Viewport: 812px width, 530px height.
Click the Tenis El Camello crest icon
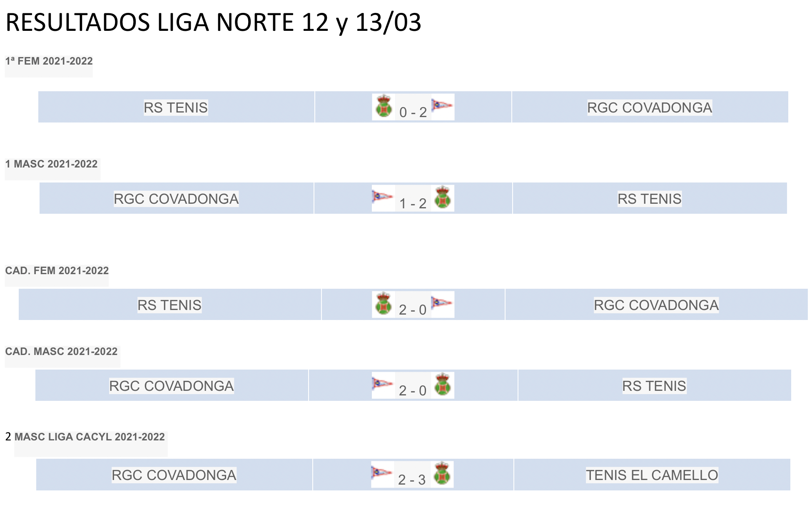(x=442, y=474)
